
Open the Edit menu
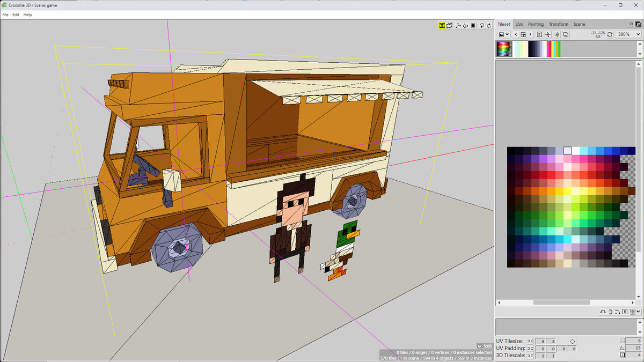pos(16,14)
